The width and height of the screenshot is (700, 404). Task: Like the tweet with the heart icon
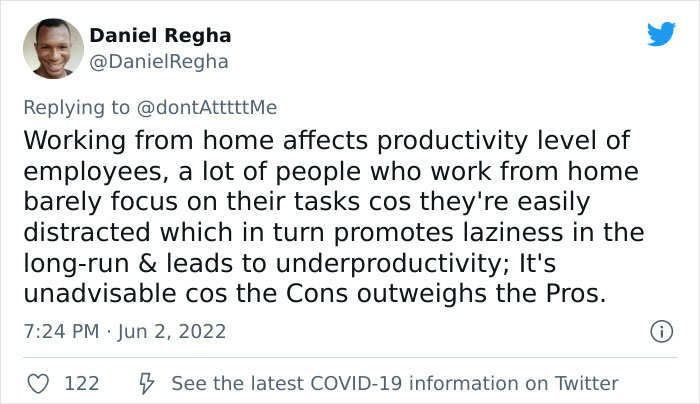point(37,383)
